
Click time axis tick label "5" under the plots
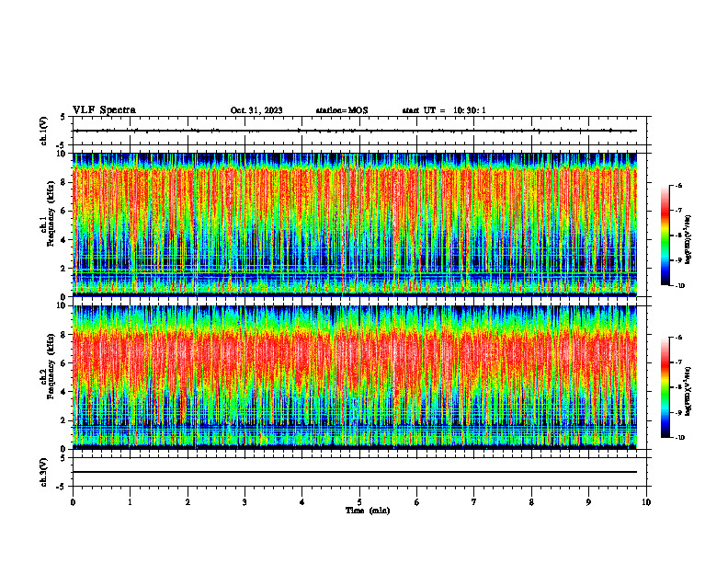point(359,502)
